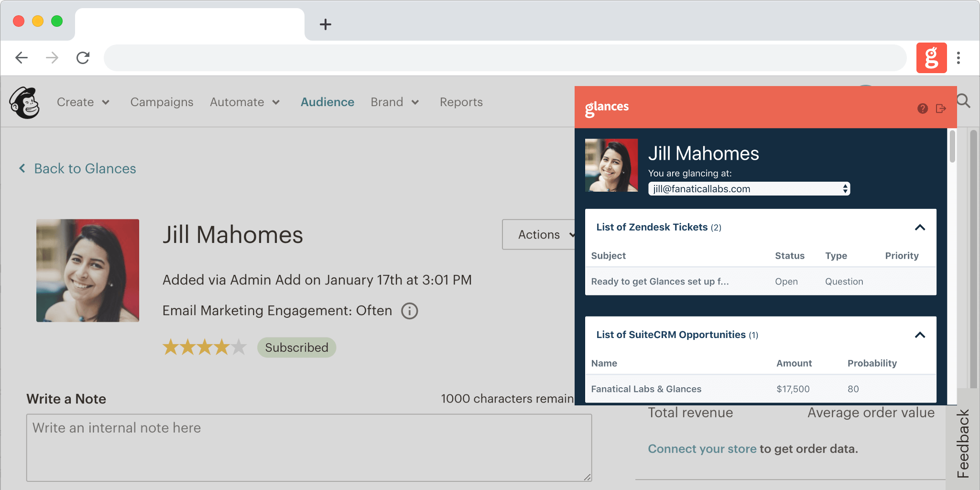
Task: Click the Glances extension icon in toolbar
Action: coord(931,58)
